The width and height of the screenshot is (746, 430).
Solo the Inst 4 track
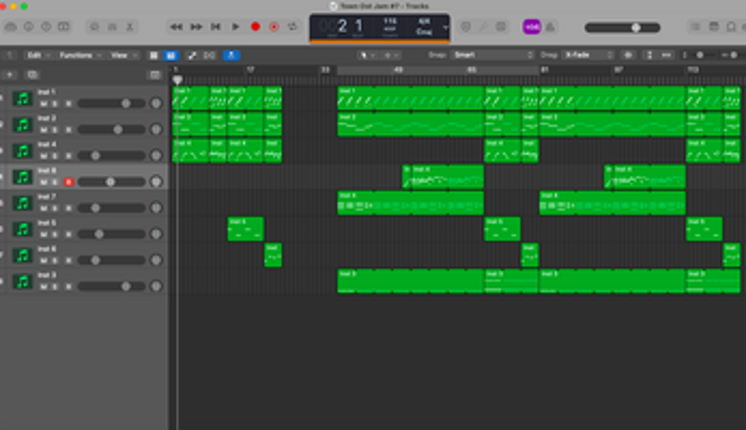tap(56, 156)
